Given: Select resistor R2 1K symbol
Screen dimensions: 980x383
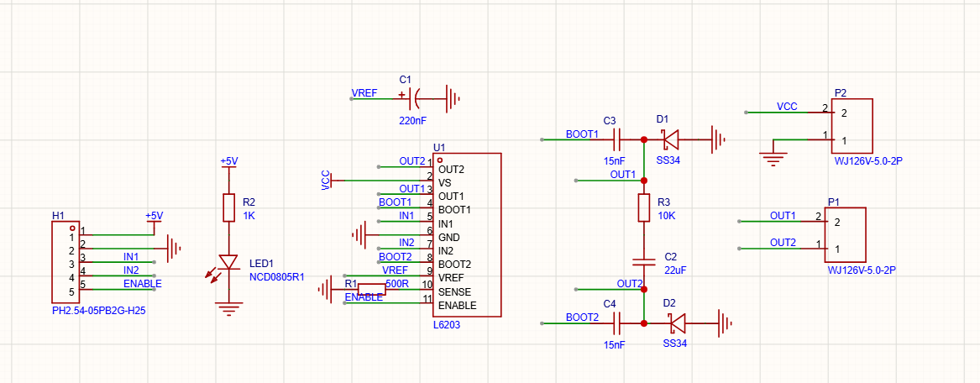Looking at the screenshot, I should (x=228, y=207).
